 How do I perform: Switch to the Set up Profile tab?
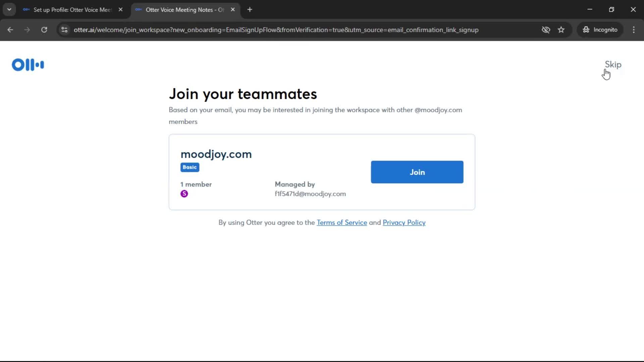(72, 10)
